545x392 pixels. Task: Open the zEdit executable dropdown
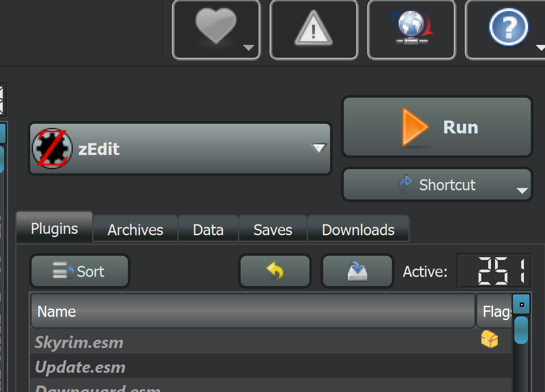pos(180,149)
